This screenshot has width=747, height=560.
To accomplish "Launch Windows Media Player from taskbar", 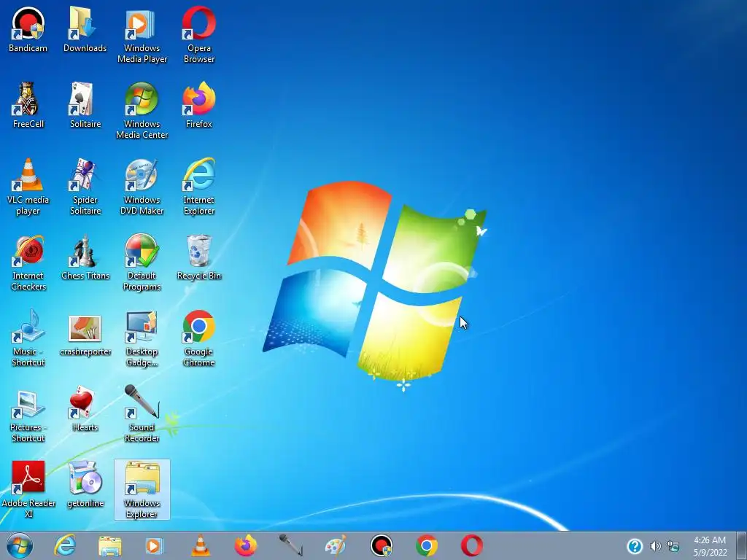I will tap(154, 545).
